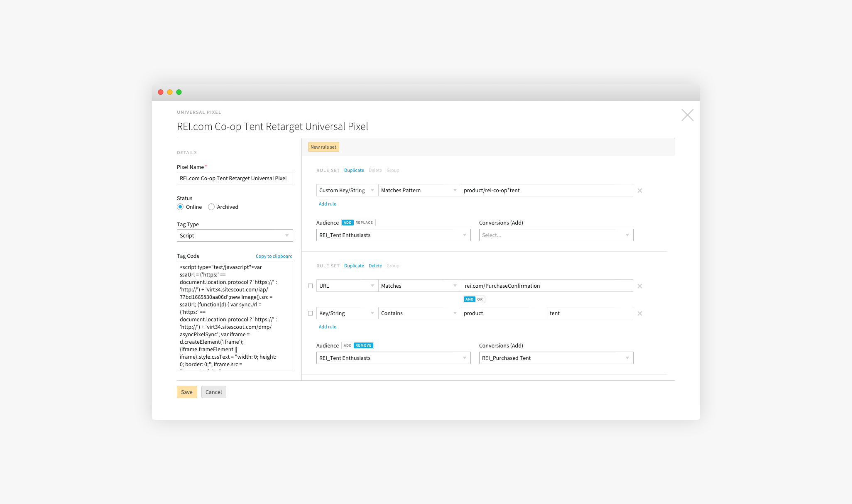Screen dimensions: 852x504
Task: Open the REI_Purchased Tent conversions dropdown
Action: click(556, 358)
